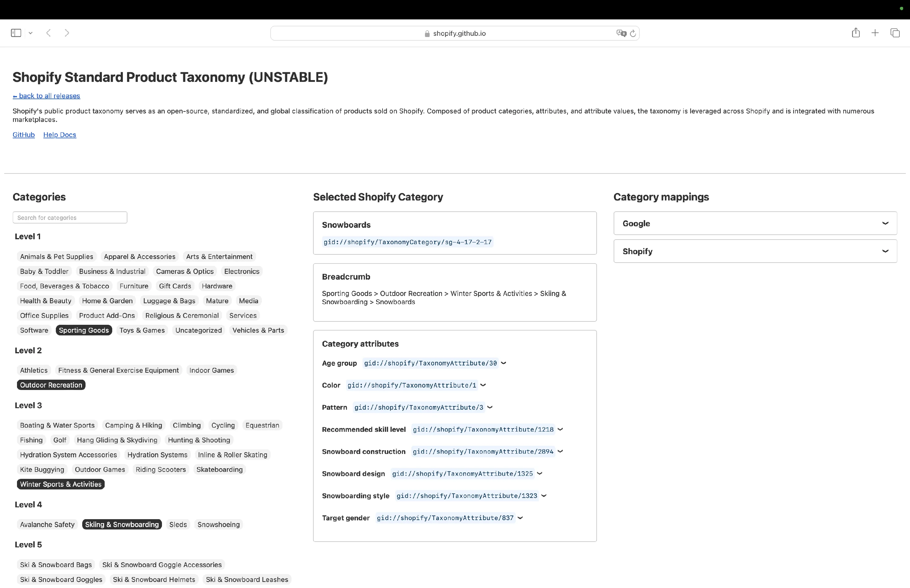Pick the Golf category
Image resolution: width=910 pixels, height=588 pixels.
pyautogui.click(x=60, y=440)
